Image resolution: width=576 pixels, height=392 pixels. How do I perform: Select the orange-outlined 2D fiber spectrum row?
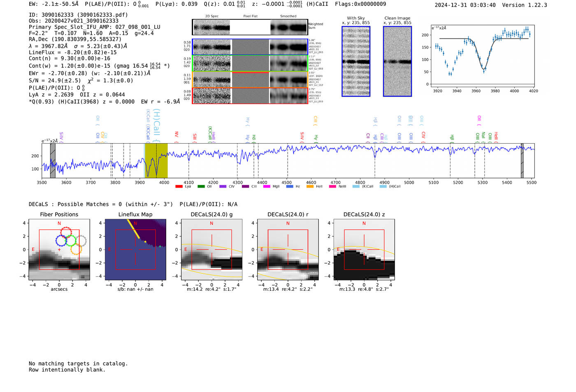pyautogui.click(x=250, y=79)
